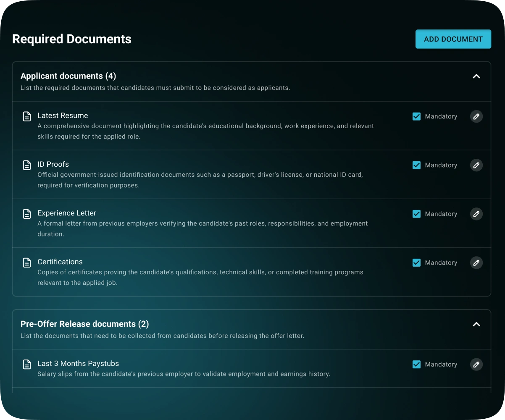Open the edit pencil for Last 3 Months Paystubs

pyautogui.click(x=476, y=365)
